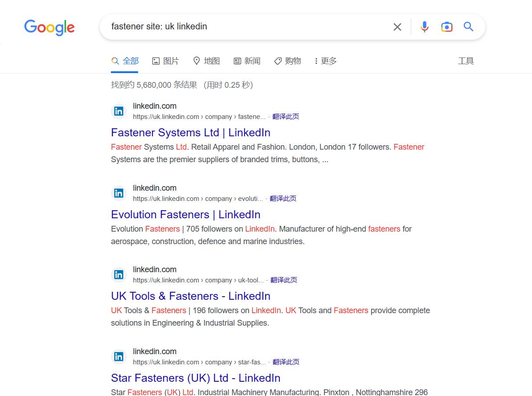
Task: Click linkedin.com site name above Star Fasteners
Action: [x=155, y=351]
